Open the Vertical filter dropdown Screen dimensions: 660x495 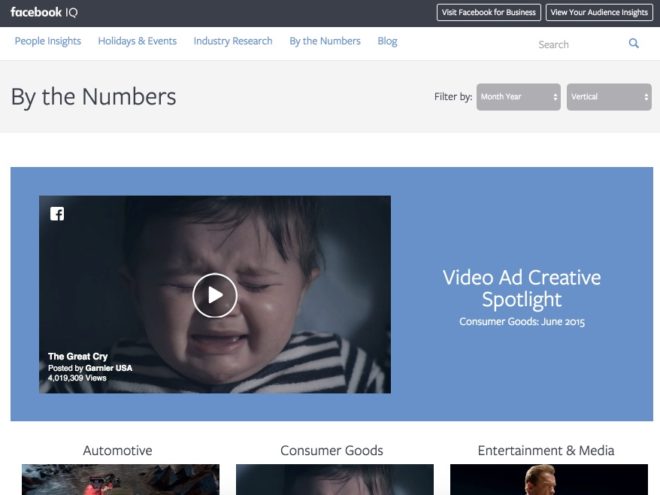click(x=609, y=97)
